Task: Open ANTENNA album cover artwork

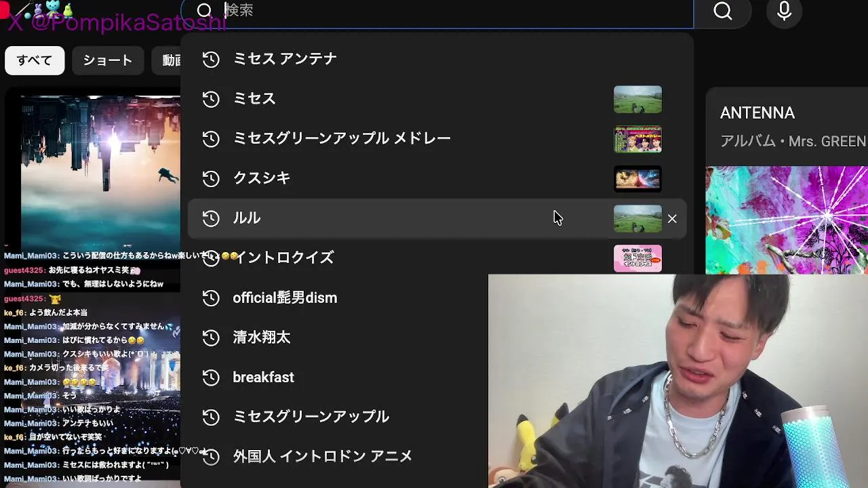Action: [x=787, y=220]
